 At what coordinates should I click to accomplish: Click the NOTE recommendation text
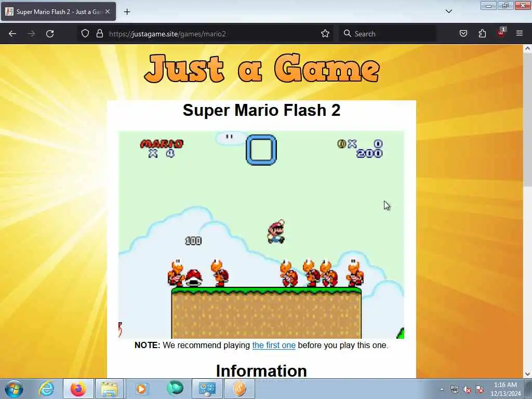(261, 345)
